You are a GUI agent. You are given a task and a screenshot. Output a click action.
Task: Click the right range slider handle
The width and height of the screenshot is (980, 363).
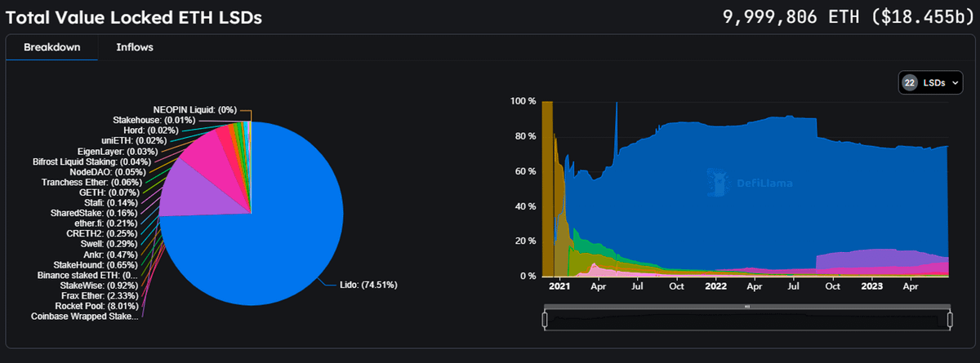pos(950,320)
